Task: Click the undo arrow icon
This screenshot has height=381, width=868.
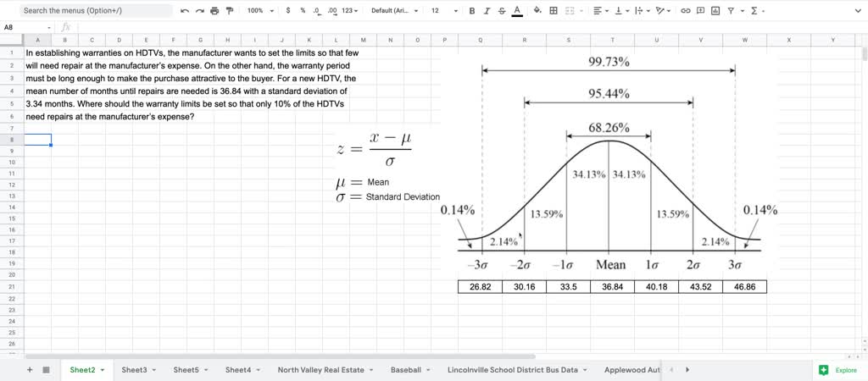Action: click(185, 10)
